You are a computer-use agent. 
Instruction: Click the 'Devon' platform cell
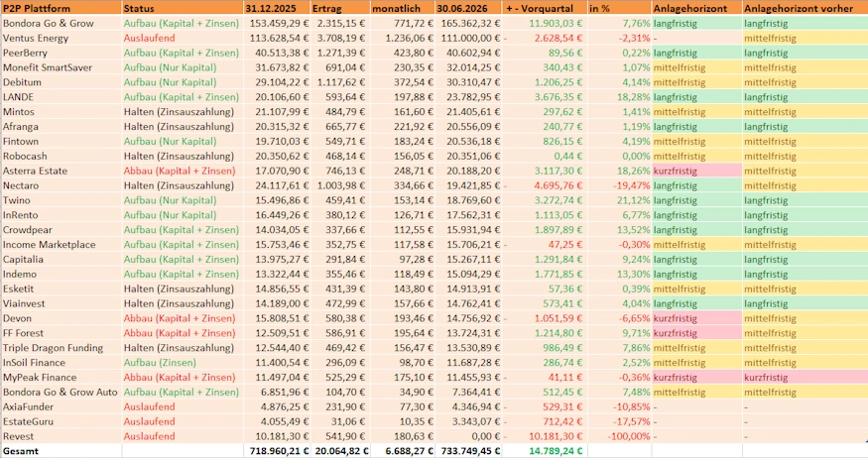click(61, 318)
